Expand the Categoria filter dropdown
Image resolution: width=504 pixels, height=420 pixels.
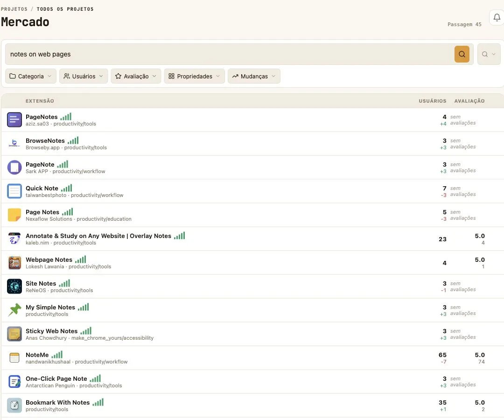(x=30, y=76)
